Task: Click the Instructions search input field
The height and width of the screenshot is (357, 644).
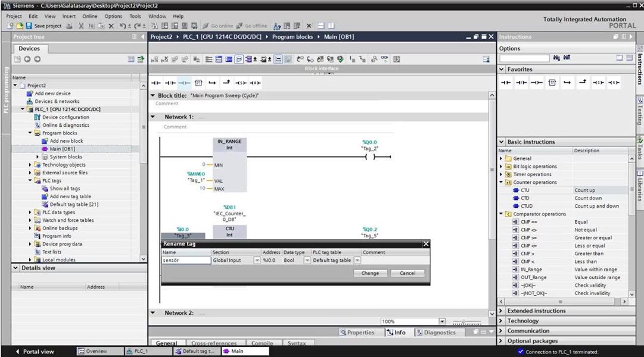Action: 524,58
